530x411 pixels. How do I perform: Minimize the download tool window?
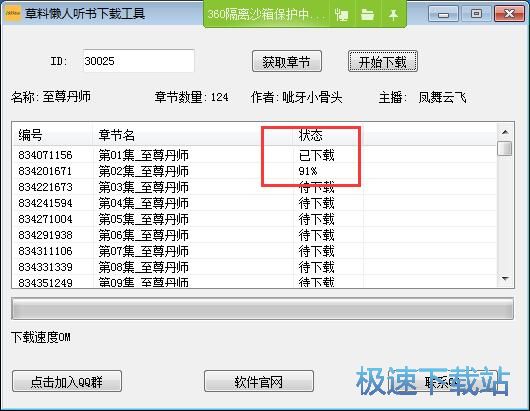click(443, 14)
